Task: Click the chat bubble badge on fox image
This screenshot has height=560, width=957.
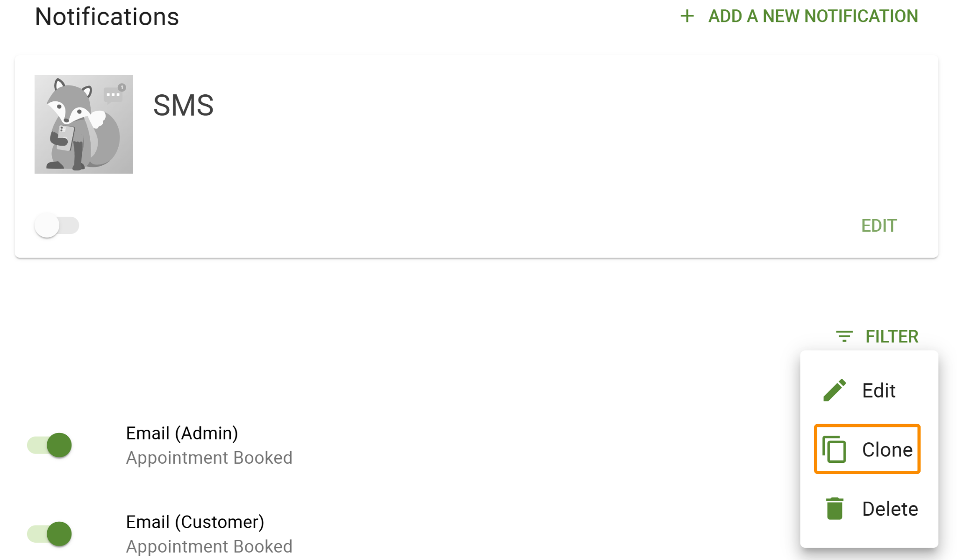Action: [114, 93]
